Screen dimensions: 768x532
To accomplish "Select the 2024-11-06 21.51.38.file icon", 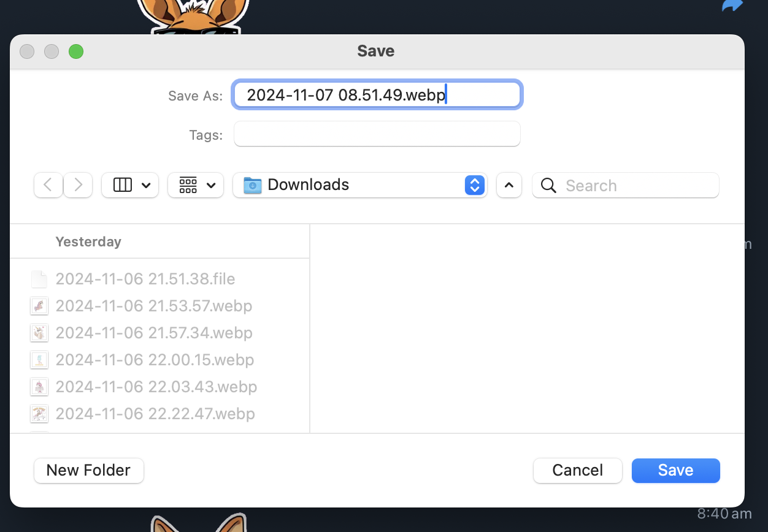I will [39, 279].
